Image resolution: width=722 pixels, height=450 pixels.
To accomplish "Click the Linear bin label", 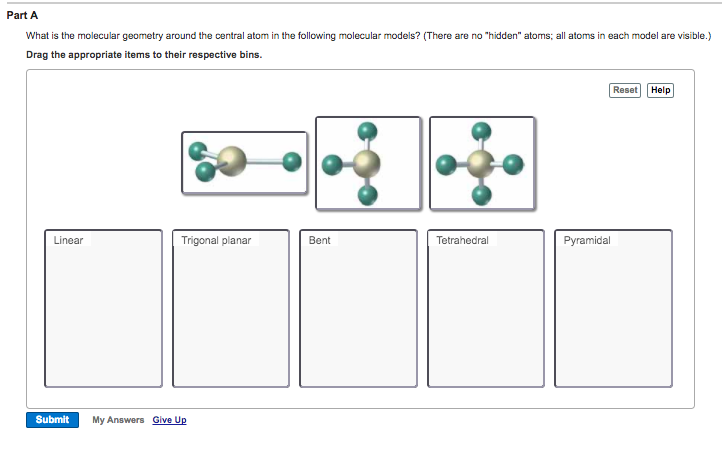I will tap(69, 241).
